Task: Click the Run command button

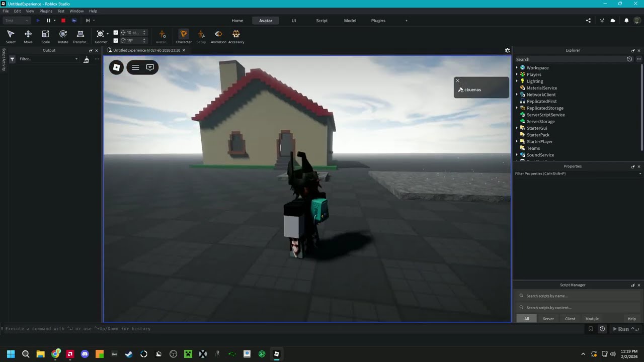Action: click(626, 329)
